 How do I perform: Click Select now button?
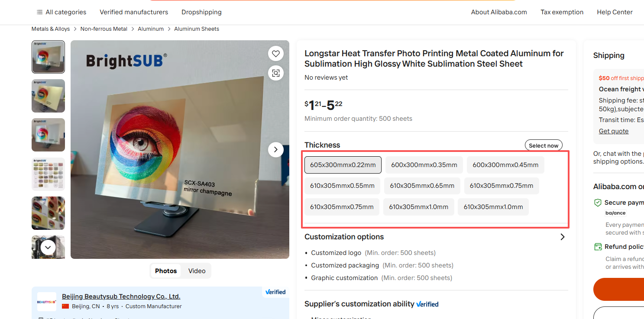544,145
